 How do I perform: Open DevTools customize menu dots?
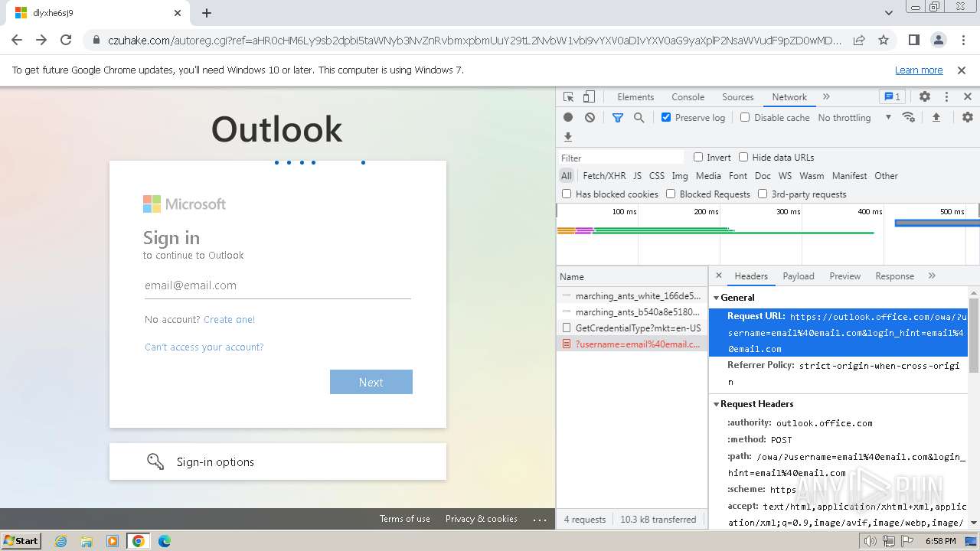pos(946,97)
